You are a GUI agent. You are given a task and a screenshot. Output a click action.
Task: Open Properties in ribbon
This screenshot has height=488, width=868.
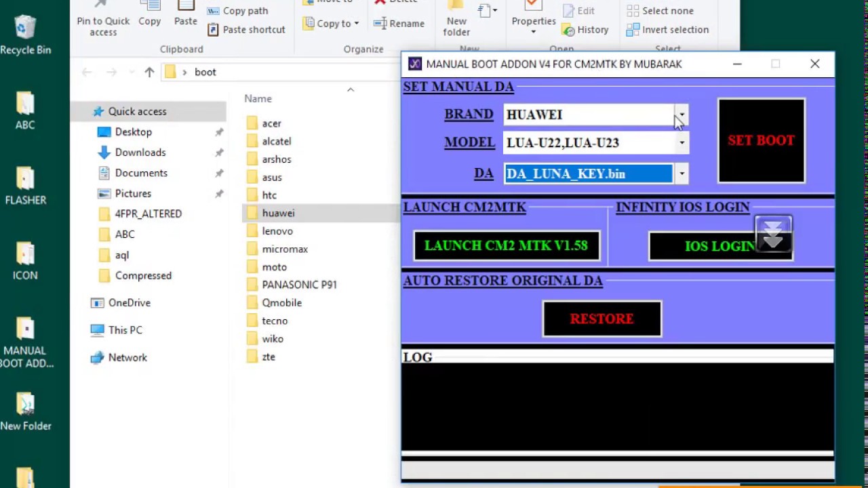click(534, 20)
